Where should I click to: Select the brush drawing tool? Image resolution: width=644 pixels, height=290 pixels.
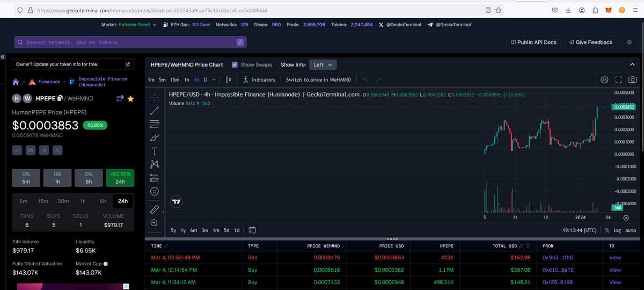[x=155, y=137]
